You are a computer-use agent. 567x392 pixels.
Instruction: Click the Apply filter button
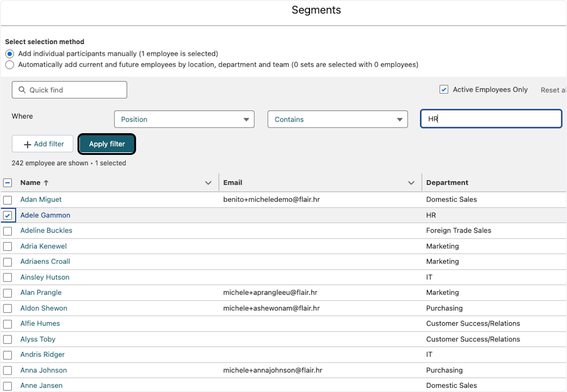tap(107, 144)
